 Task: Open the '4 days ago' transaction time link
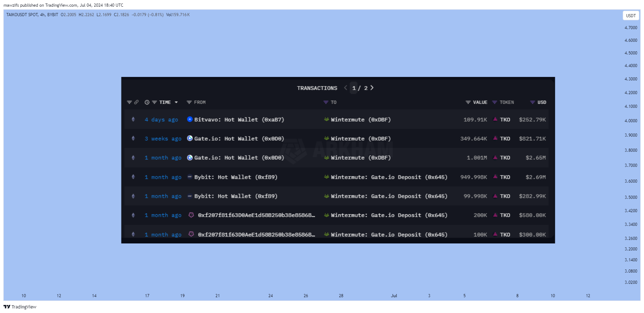(x=161, y=120)
